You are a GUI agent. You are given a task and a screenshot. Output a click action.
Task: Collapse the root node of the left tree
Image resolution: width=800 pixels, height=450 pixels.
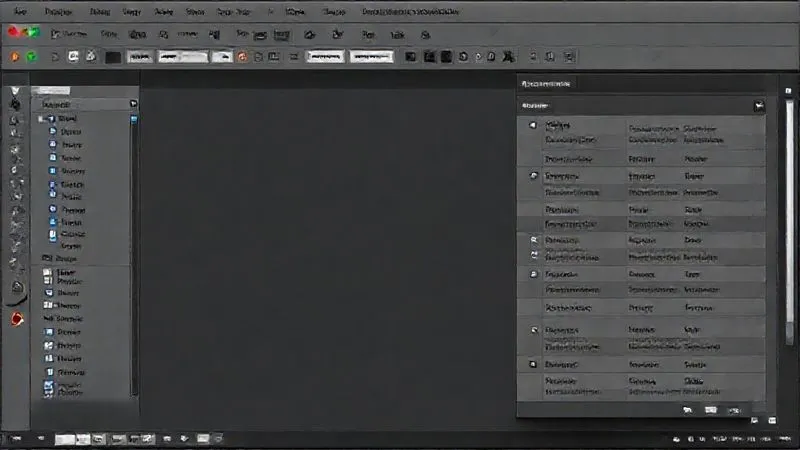coord(41,118)
